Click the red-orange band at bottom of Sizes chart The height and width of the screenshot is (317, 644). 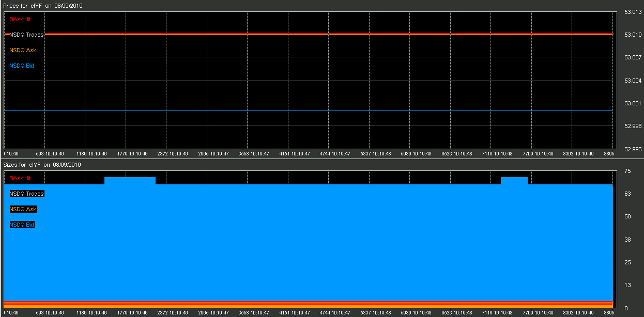(x=310, y=303)
